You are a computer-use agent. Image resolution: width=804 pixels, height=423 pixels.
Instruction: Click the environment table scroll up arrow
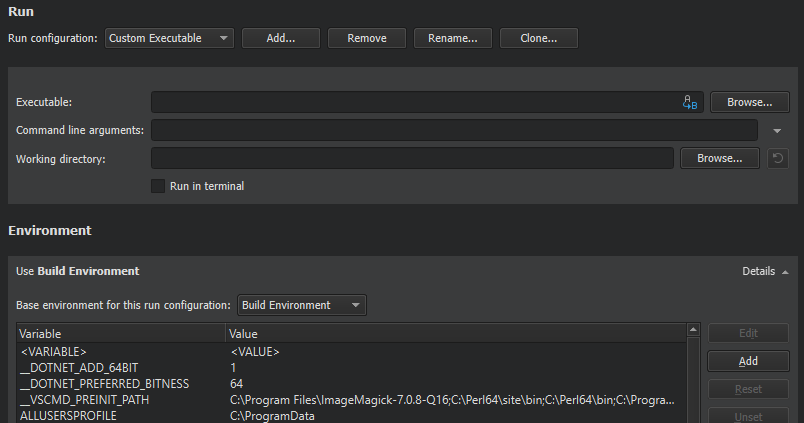point(691,331)
